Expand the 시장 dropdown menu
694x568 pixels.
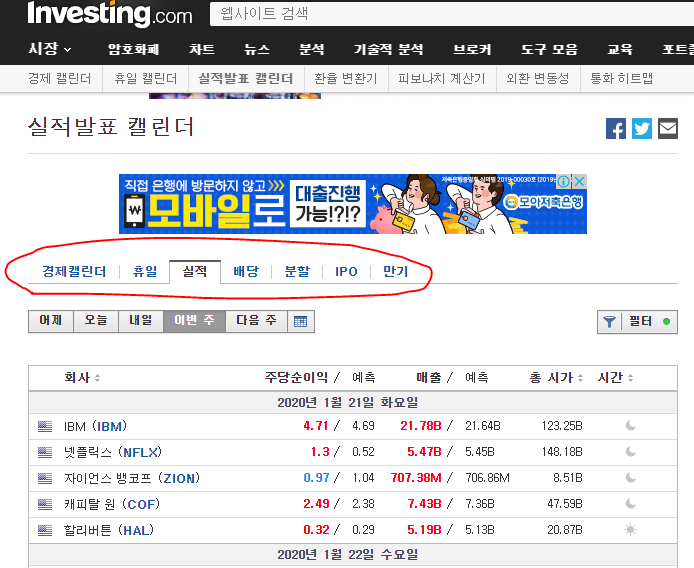[x=50, y=49]
